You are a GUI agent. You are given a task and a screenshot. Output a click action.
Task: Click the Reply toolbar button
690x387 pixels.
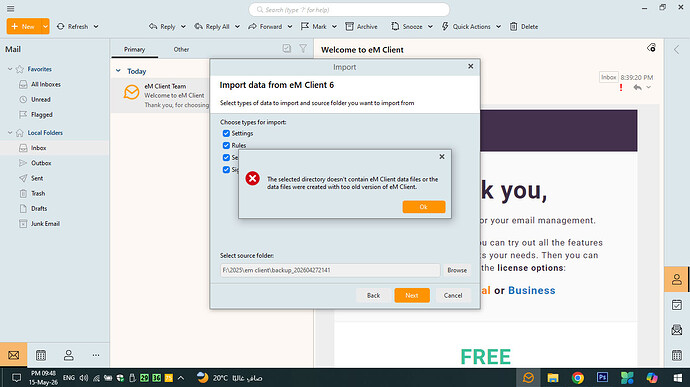162,26
